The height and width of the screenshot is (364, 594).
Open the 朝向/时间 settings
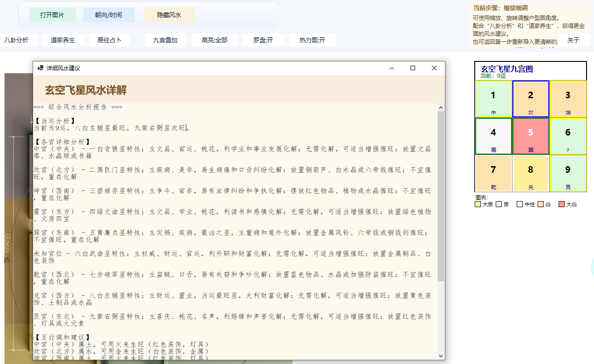(109, 15)
